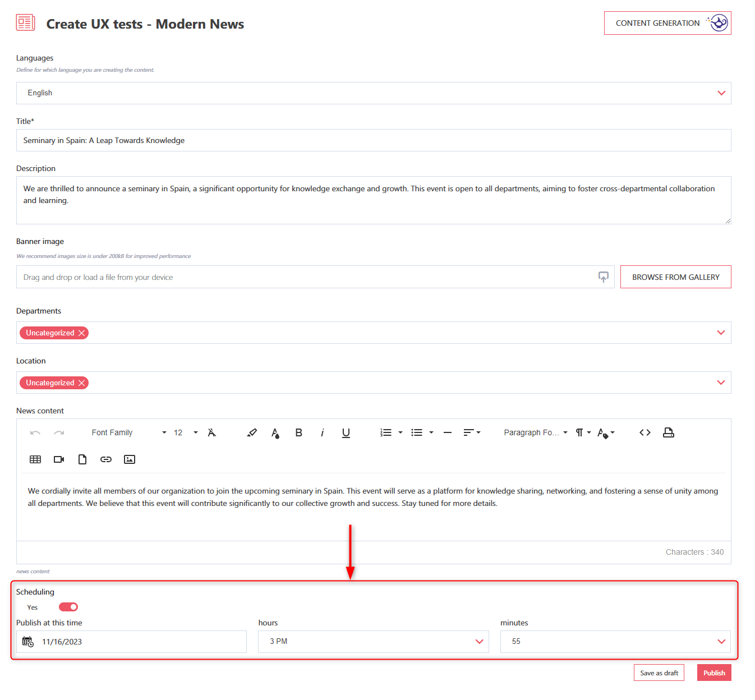This screenshot has height=700, width=755.
Task: Disable the Scheduling toggle
Action: click(68, 606)
